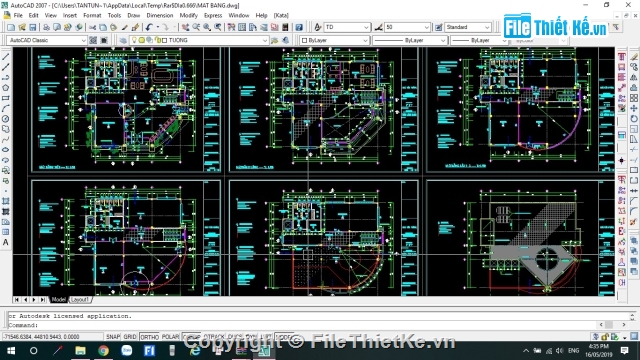This screenshot has height=360, width=640.
Task: Click the Cut scissors icon
Action: [93, 27]
